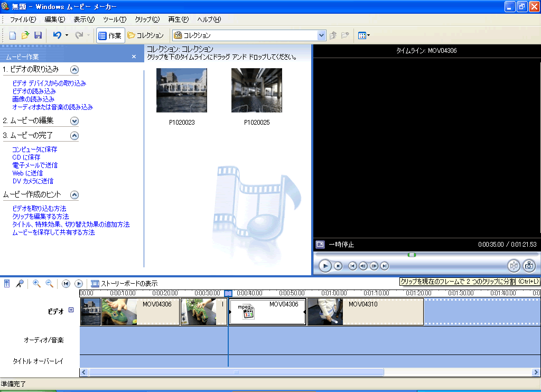Click the timeline zoom out magnifier
This screenshot has width=541, height=392.
49,284
